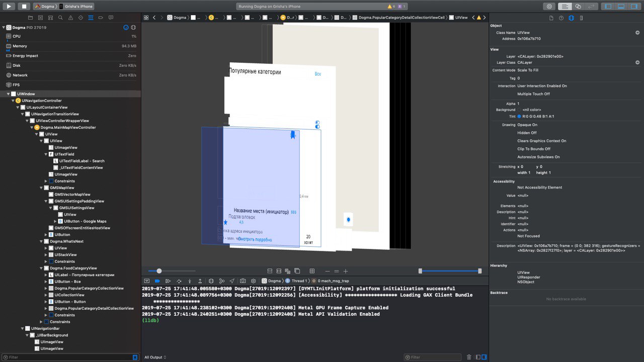Screen dimensions: 644x362
Task: Toggle the console pane button
Action: pyautogui.click(x=485, y=357)
